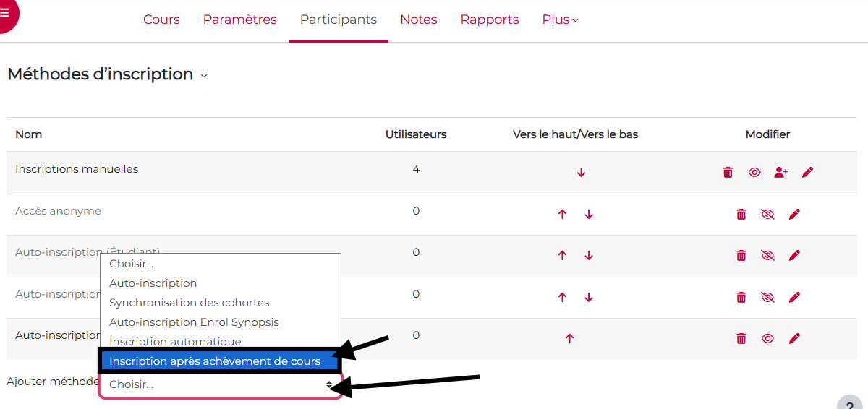The width and height of the screenshot is (868, 409).
Task: Edit the Accès anonyme method
Action: click(794, 214)
